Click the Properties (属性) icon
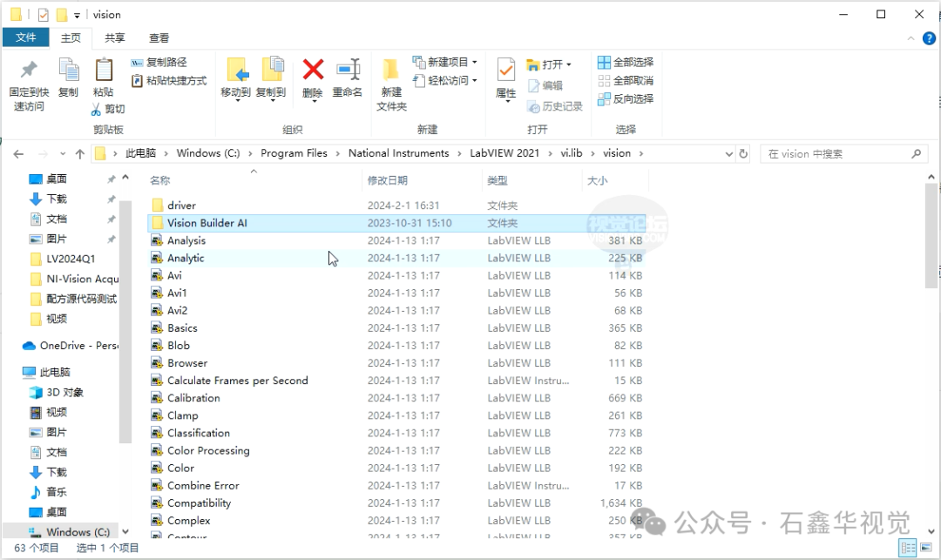 (x=506, y=71)
